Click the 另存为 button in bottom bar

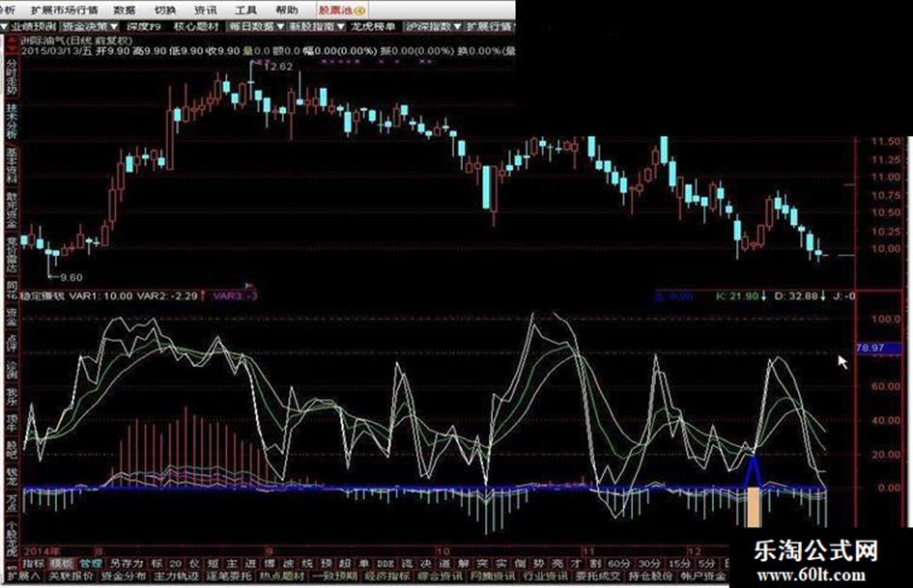[127, 564]
